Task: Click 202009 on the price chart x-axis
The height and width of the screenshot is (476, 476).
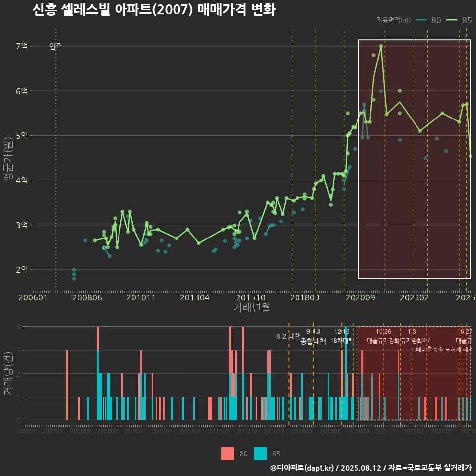Action: click(x=360, y=297)
